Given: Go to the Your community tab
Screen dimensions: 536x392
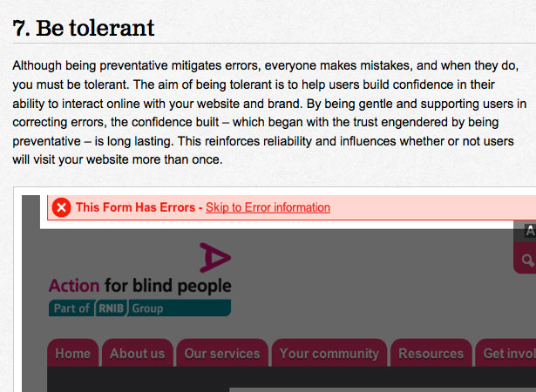Looking at the screenshot, I should tap(329, 353).
